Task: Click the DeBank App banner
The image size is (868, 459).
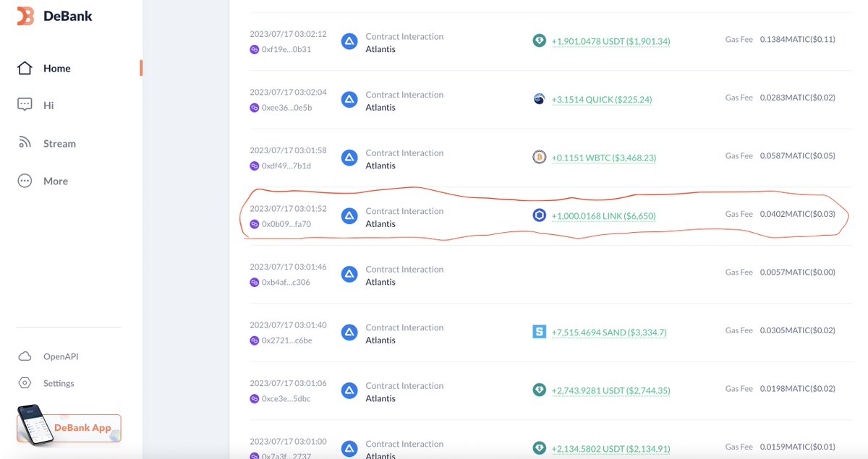Action: [69, 427]
